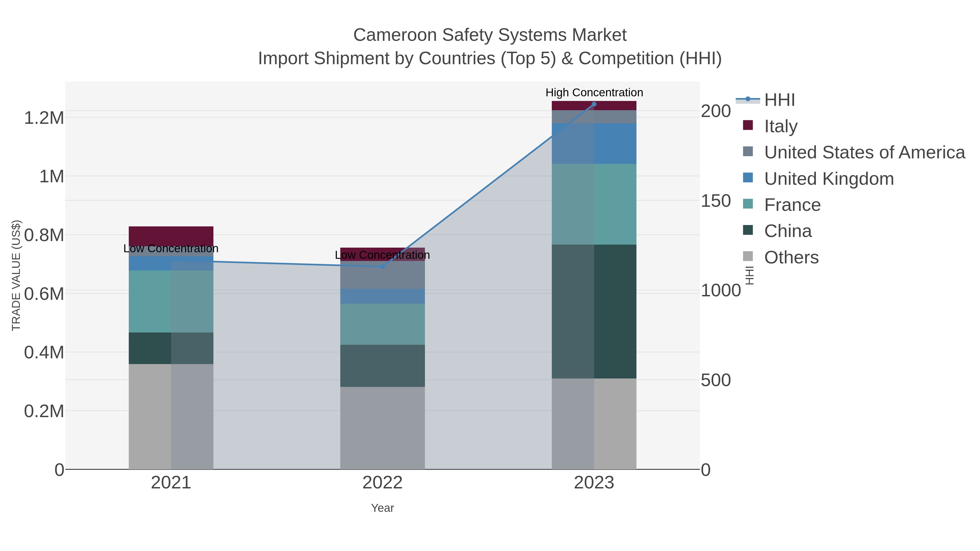Click the United Kingdom blue legend swatch

click(x=748, y=178)
